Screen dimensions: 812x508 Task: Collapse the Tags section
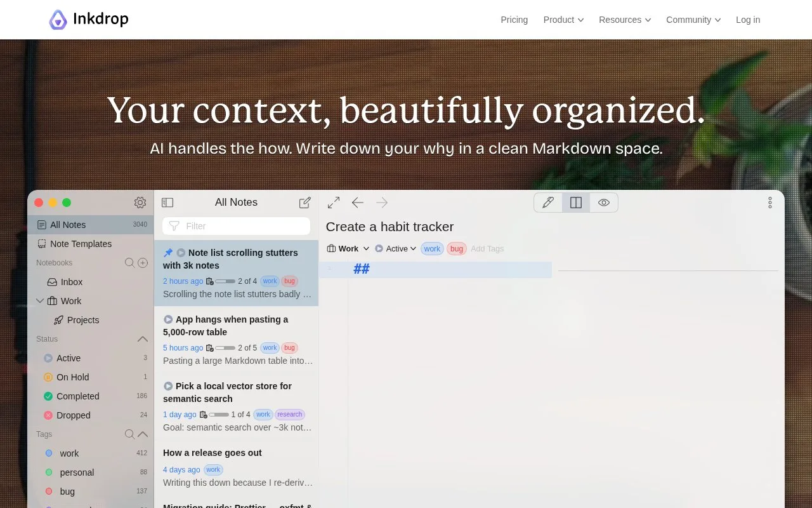(x=143, y=434)
